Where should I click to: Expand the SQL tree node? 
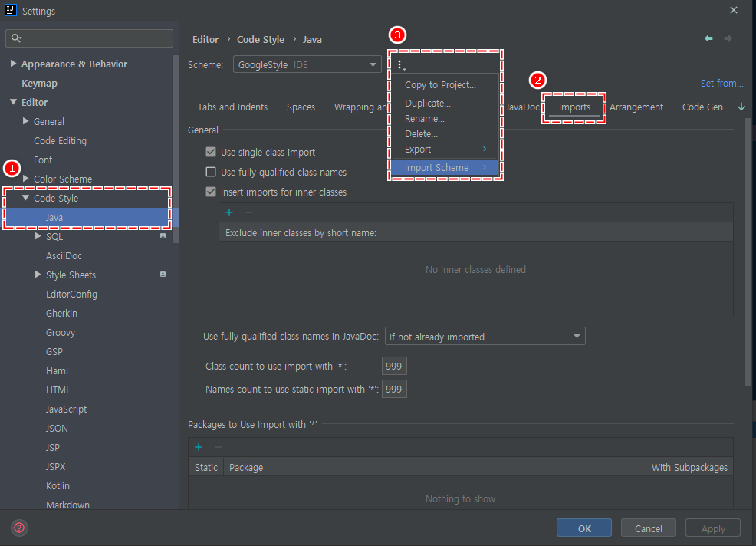click(x=38, y=236)
